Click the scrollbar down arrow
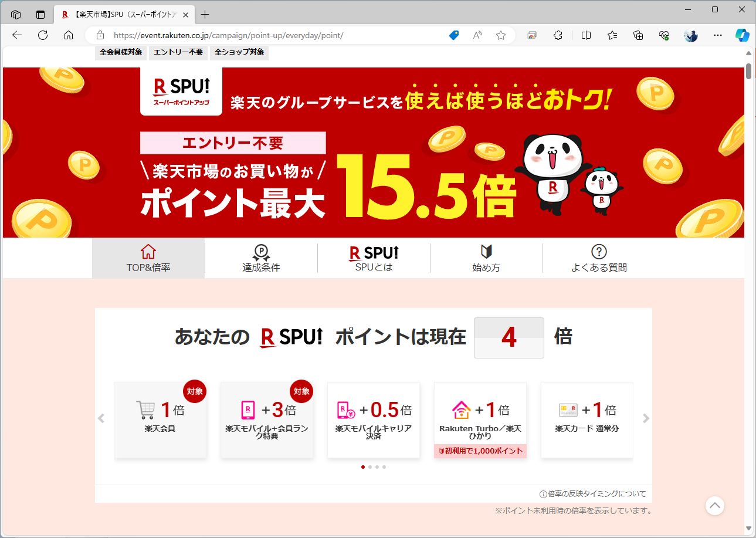The height and width of the screenshot is (538, 756). [748, 529]
